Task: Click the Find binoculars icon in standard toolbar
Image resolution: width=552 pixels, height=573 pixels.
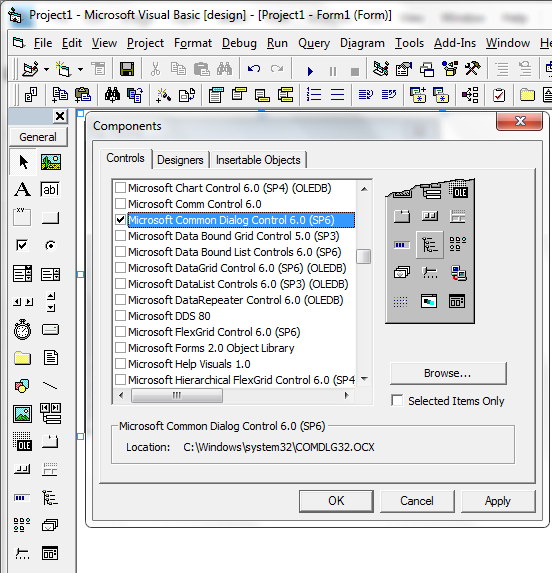Action: (x=224, y=69)
